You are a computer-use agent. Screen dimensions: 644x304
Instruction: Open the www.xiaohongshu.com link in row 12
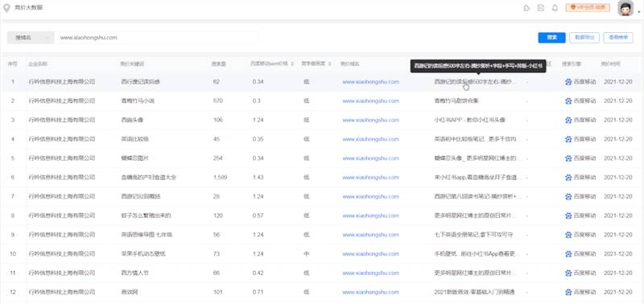pos(370,293)
